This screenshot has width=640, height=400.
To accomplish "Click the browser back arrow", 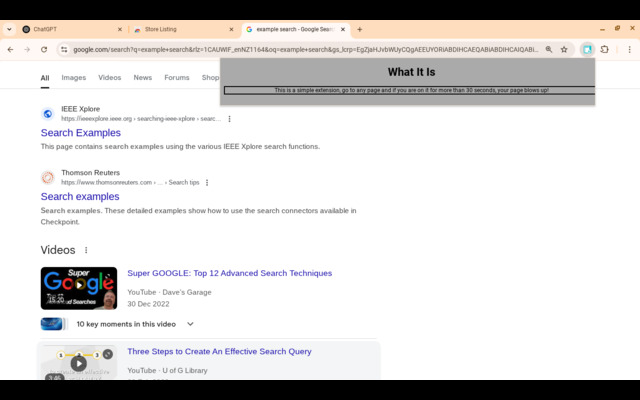I will 11,49.
